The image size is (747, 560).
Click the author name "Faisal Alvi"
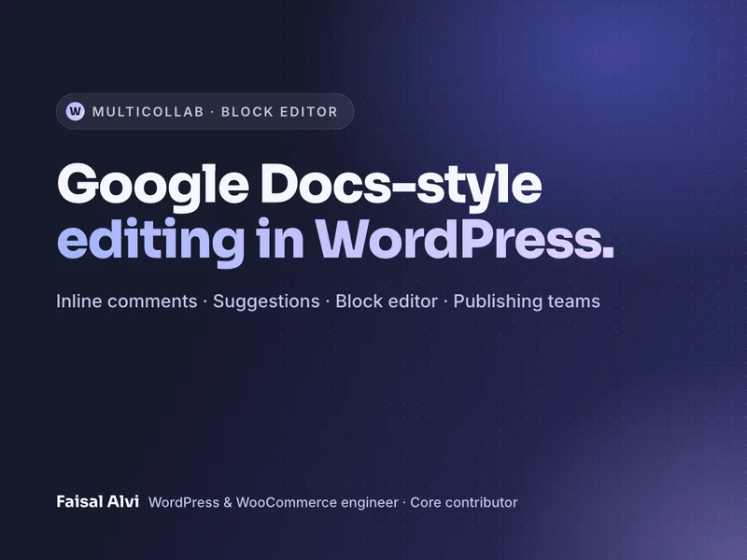[x=98, y=501]
